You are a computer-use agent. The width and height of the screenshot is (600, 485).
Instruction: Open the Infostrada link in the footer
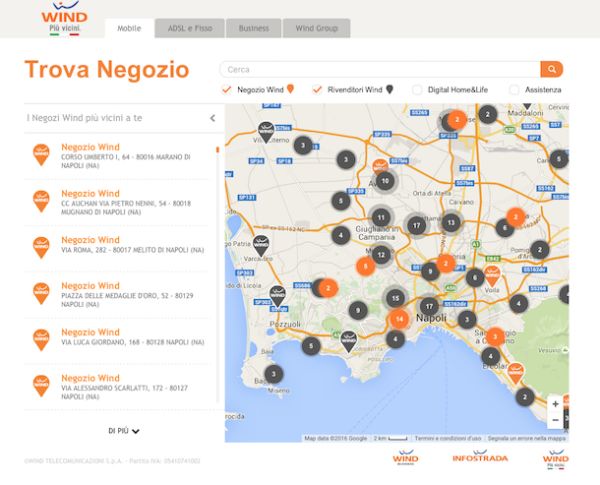[479, 458]
